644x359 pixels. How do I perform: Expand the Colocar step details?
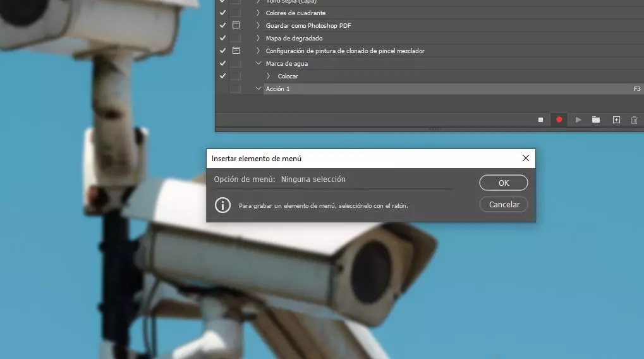pyautogui.click(x=269, y=76)
